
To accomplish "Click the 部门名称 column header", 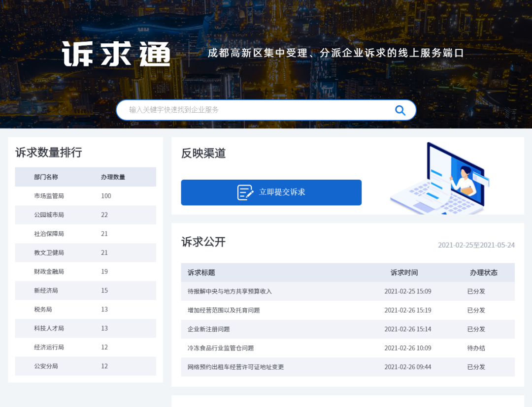I will 46,177.
